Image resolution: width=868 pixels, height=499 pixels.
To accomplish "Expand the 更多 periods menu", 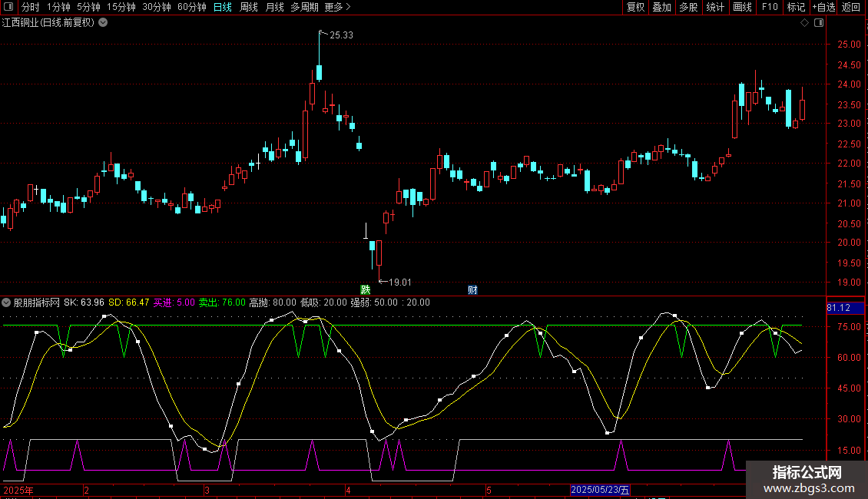I will (337, 7).
